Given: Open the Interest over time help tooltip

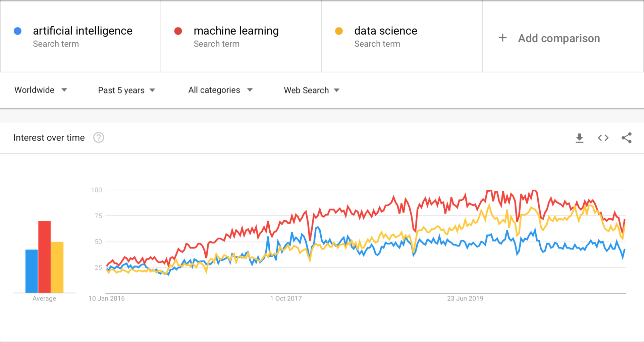Looking at the screenshot, I should (98, 137).
